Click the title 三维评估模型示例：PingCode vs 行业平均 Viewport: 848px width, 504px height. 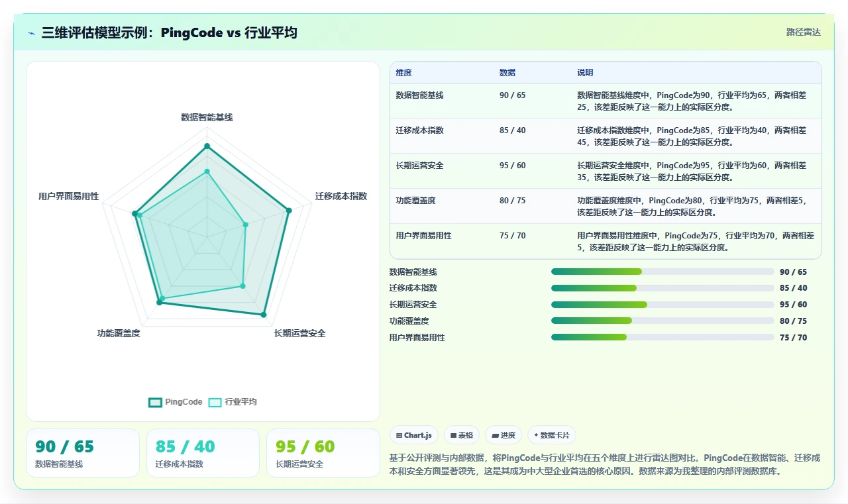169,32
